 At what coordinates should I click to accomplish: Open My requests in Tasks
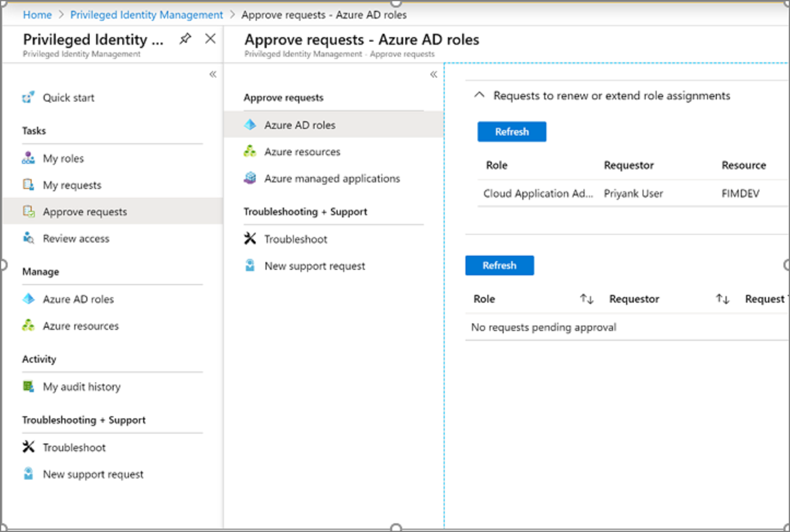72,185
